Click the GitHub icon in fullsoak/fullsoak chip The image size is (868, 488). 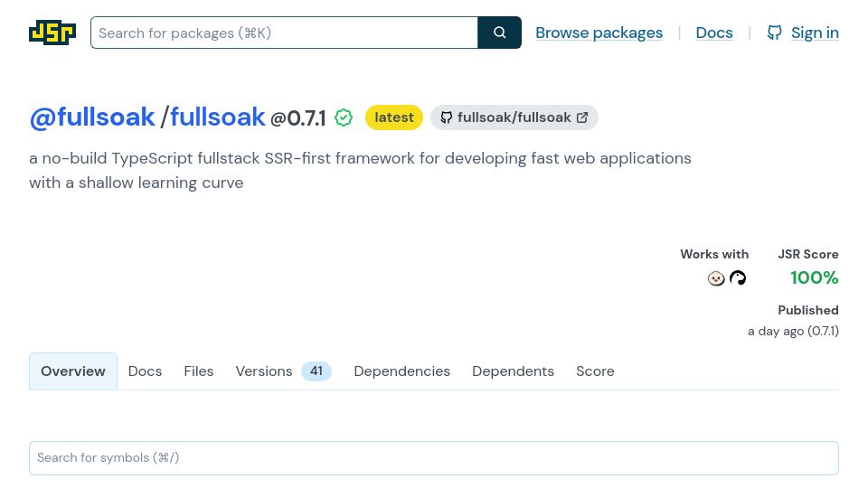coord(446,117)
